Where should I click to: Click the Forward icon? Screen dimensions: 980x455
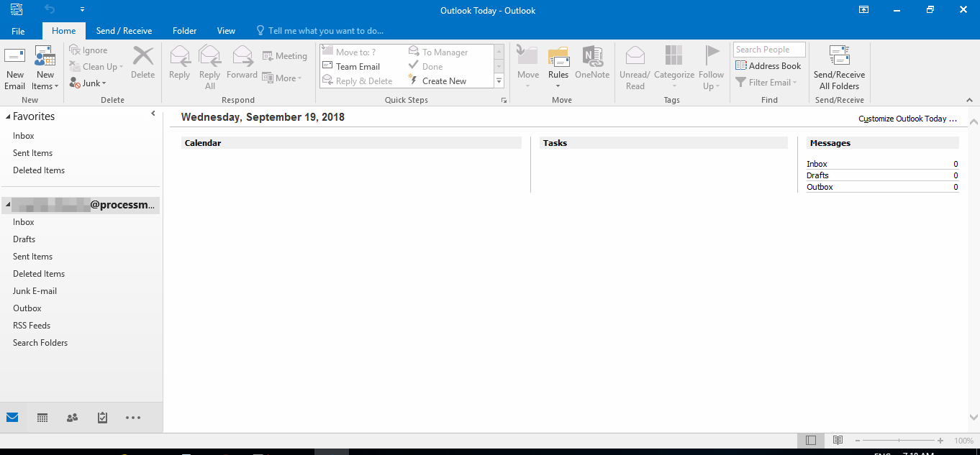(x=242, y=63)
